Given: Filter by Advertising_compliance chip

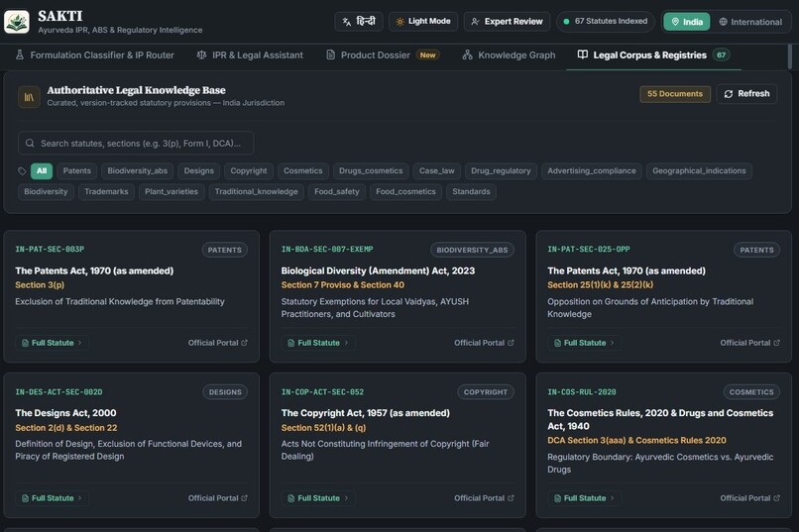Looking at the screenshot, I should [x=592, y=171].
